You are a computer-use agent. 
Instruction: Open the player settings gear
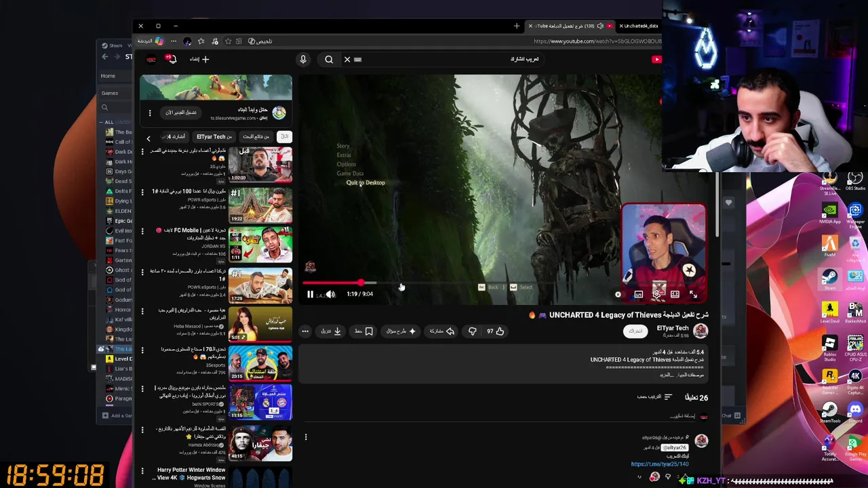[x=656, y=294]
